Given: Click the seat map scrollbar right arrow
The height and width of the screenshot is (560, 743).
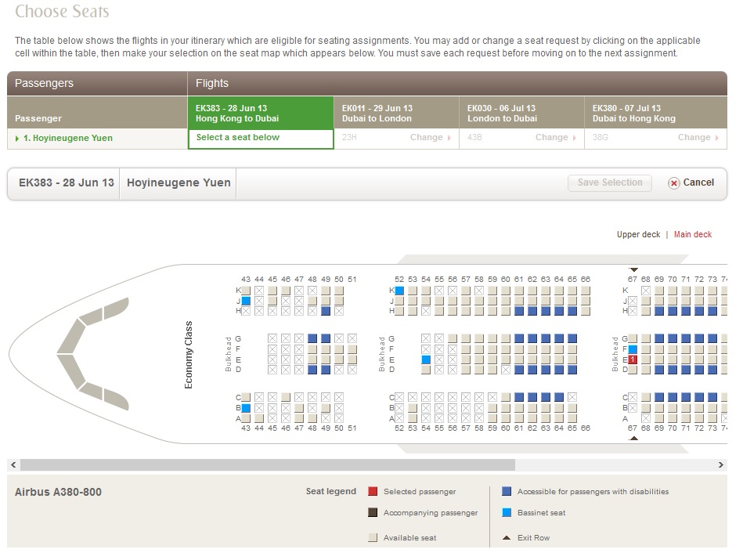Looking at the screenshot, I should [721, 465].
